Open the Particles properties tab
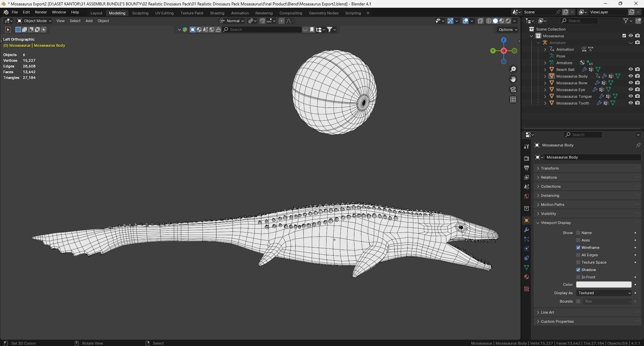 point(526,239)
